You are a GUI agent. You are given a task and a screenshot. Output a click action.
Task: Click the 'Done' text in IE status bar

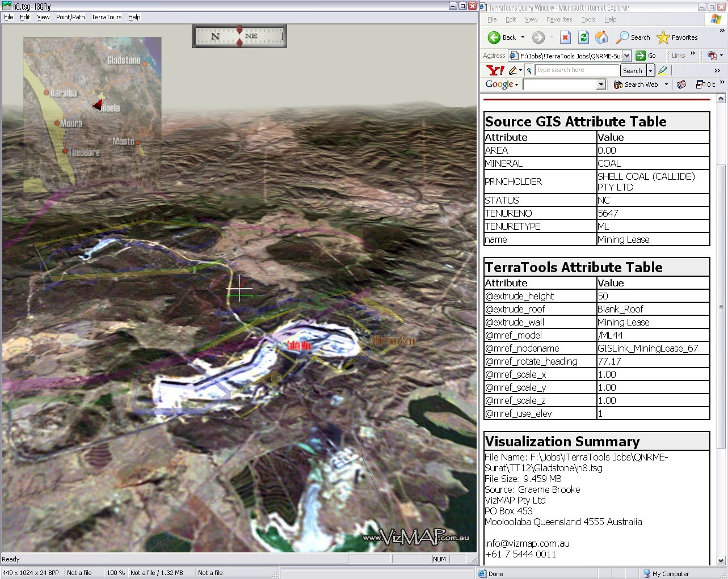tap(495, 574)
